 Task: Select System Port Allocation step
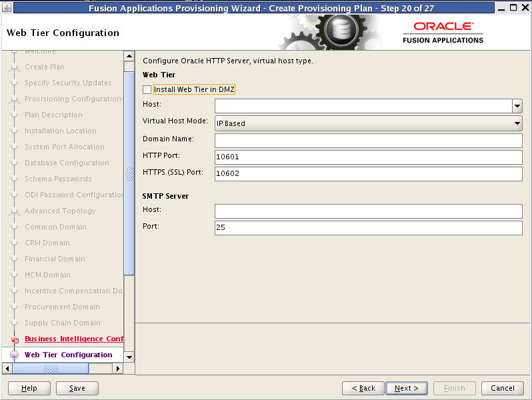65,147
